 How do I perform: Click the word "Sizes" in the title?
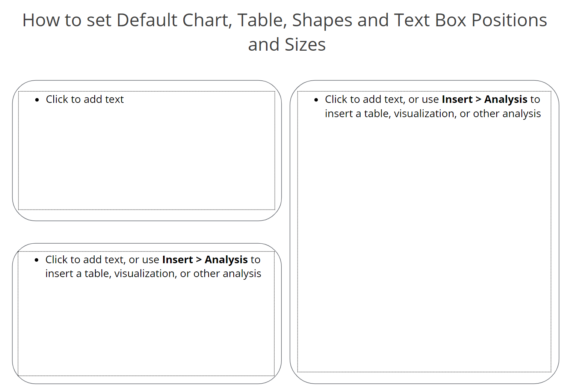[x=305, y=45]
